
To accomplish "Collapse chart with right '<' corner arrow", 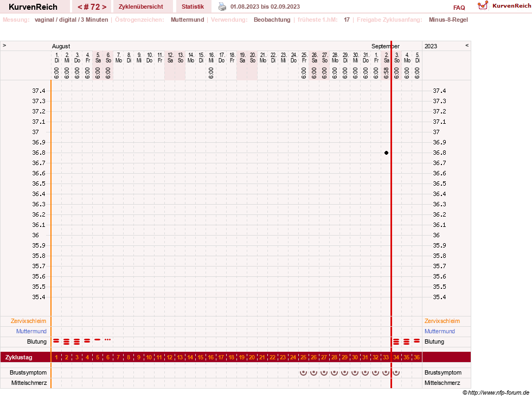I will (467, 45).
